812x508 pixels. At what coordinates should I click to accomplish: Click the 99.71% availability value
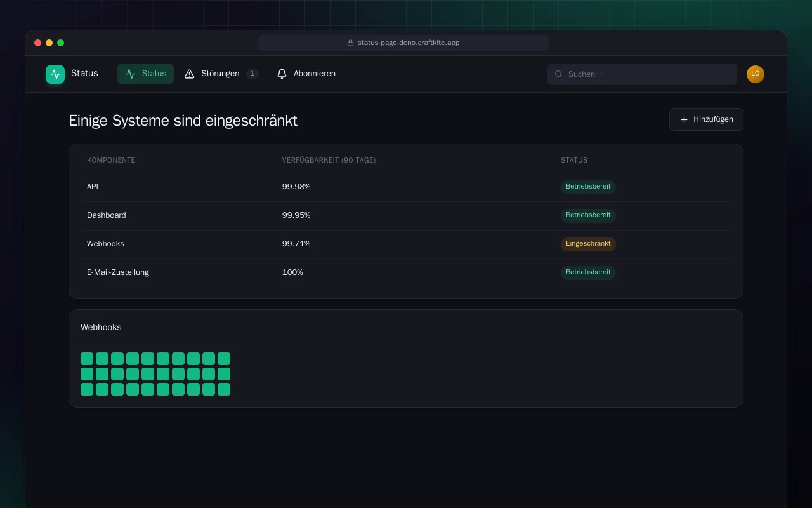click(296, 244)
